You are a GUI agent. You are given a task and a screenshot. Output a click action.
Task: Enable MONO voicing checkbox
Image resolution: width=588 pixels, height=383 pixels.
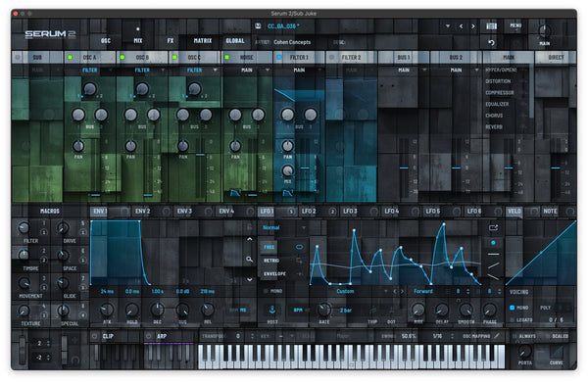512,308
